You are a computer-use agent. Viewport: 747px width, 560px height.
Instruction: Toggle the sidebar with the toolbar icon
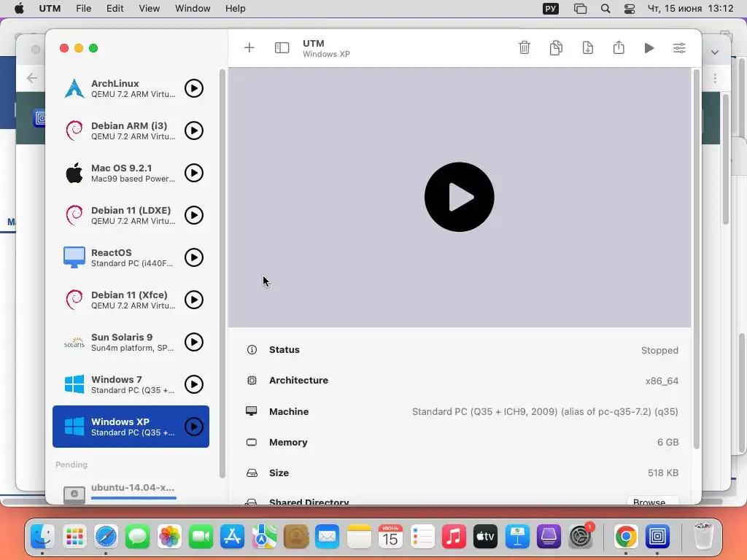[282, 47]
